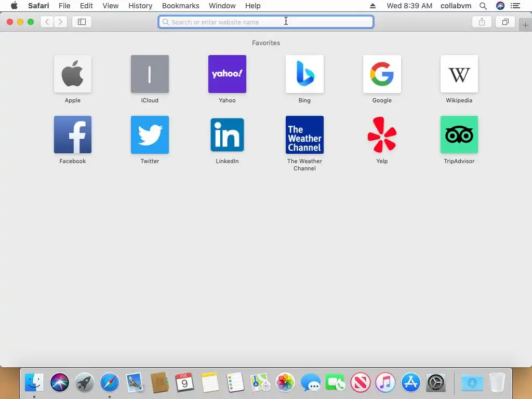The height and width of the screenshot is (399, 532).
Task: Open Calendar in the Dock
Action: 184,382
